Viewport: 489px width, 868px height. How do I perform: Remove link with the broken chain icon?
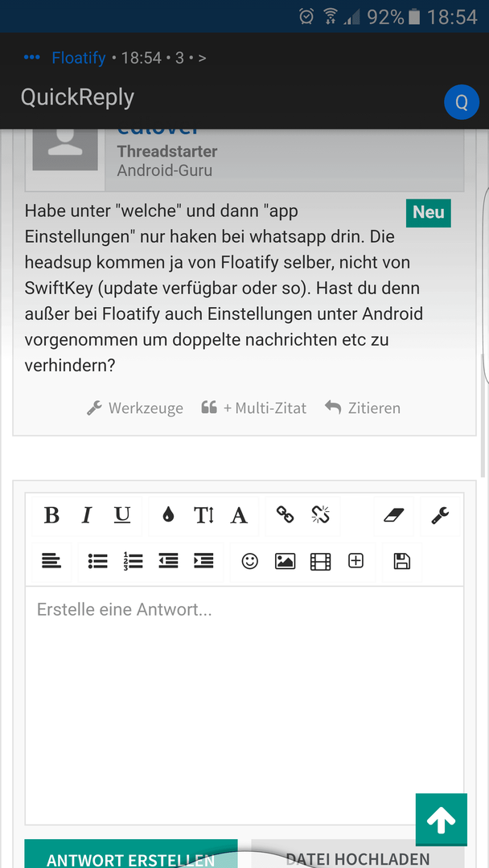321,516
